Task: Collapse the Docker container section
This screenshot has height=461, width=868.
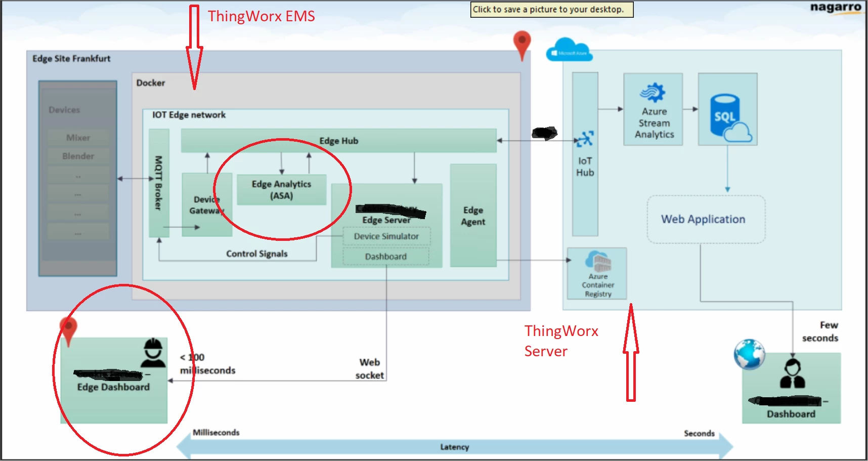Action: [x=150, y=82]
